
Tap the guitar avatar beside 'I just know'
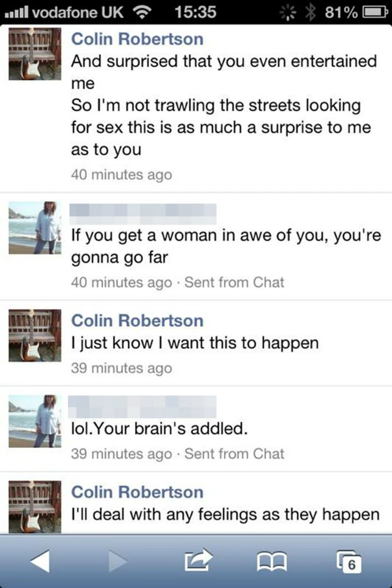coord(35,335)
